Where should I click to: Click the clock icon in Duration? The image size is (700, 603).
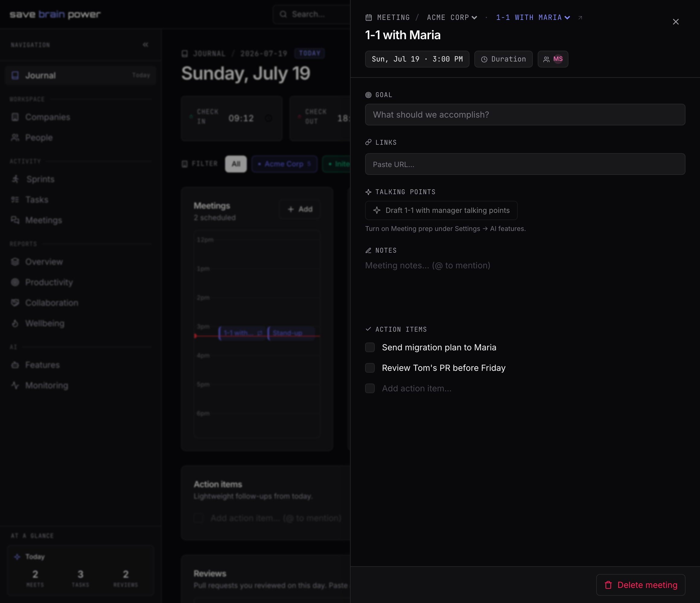pyautogui.click(x=484, y=59)
